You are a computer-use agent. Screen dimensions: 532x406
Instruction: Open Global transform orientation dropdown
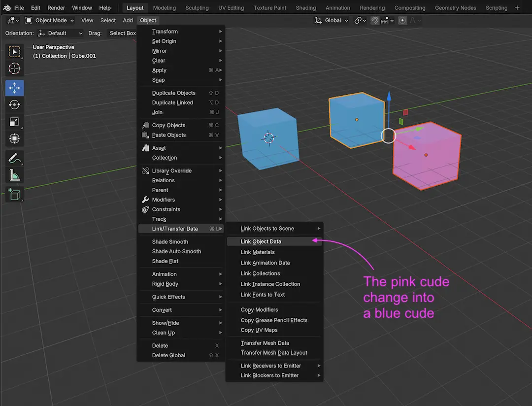click(332, 20)
